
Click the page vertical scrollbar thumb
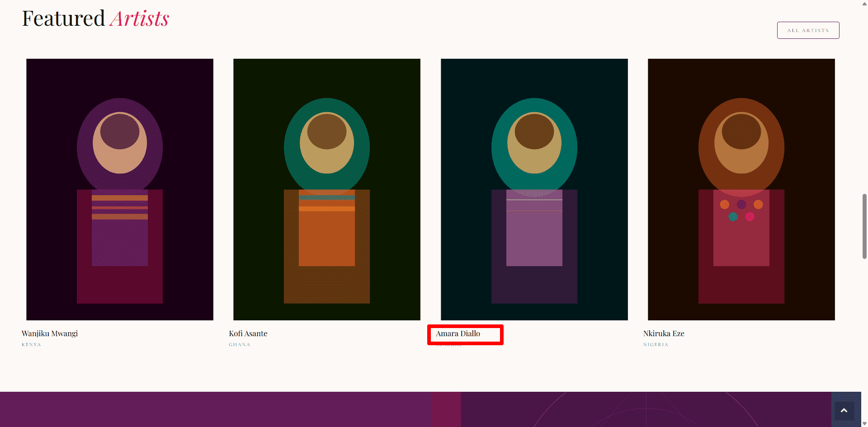pyautogui.click(x=864, y=226)
